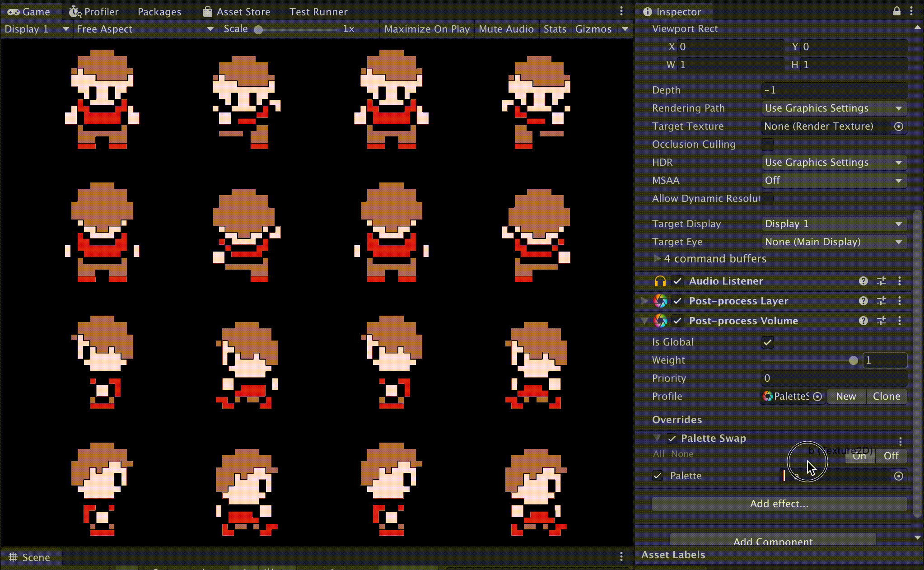Image resolution: width=924 pixels, height=570 pixels.
Task: Switch to the Packages tab
Action: coord(159,12)
